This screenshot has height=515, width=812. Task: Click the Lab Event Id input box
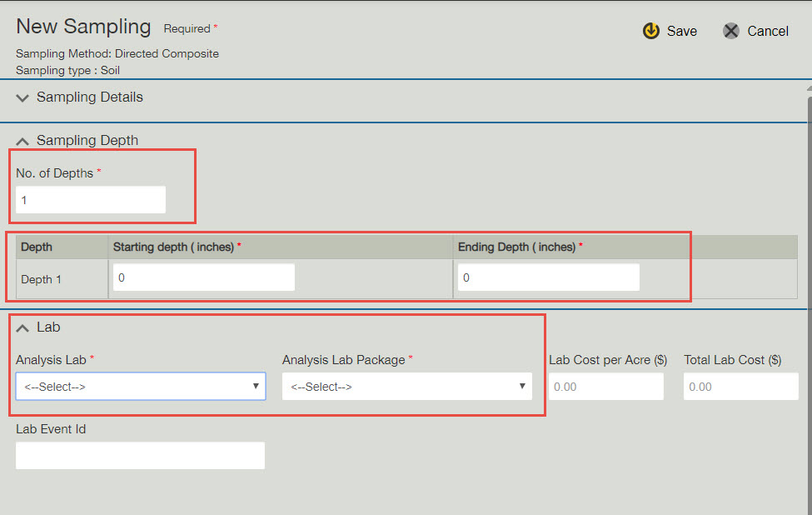(x=140, y=455)
